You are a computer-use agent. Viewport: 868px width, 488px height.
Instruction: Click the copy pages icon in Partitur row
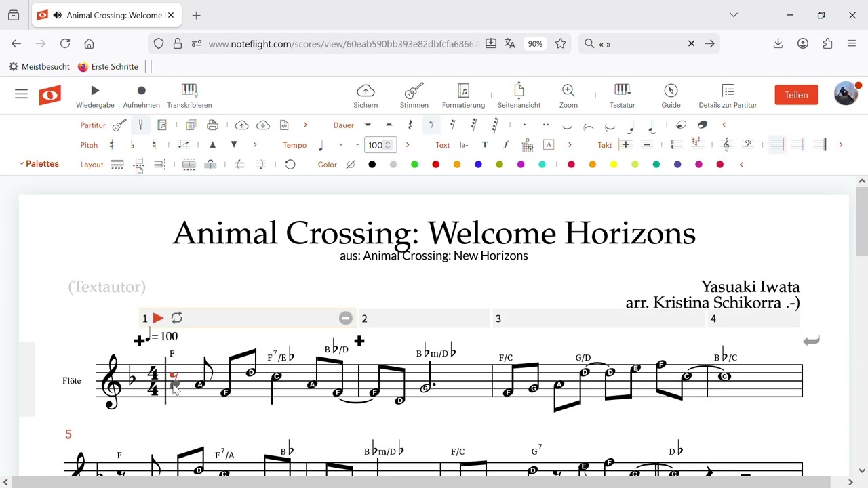[191, 125]
